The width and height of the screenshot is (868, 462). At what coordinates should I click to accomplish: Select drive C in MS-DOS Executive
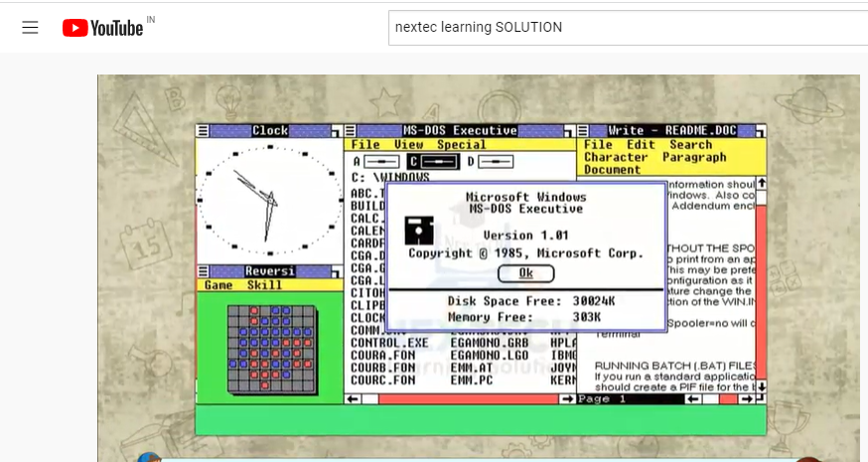coord(433,162)
